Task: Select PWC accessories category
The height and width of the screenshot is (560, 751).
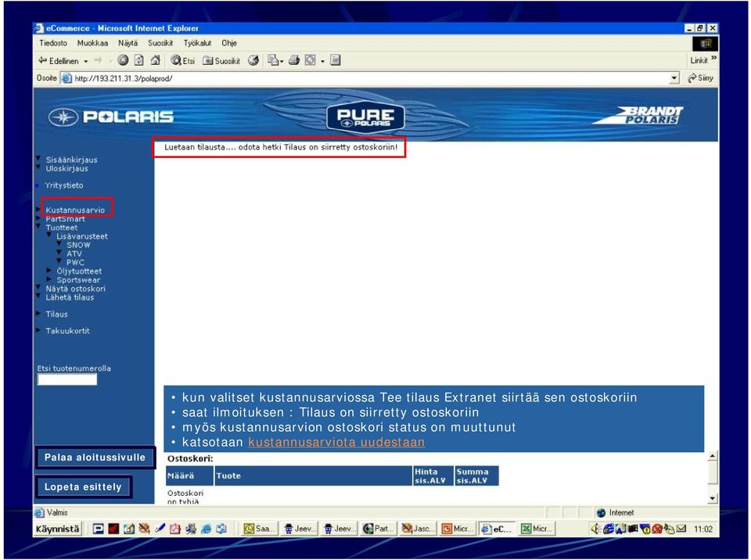Action: (x=75, y=263)
